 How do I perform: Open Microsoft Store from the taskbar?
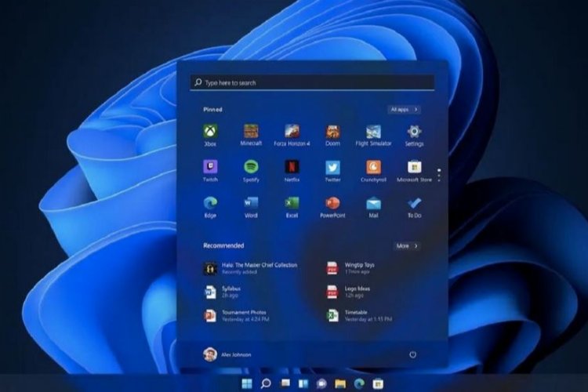tap(378, 383)
